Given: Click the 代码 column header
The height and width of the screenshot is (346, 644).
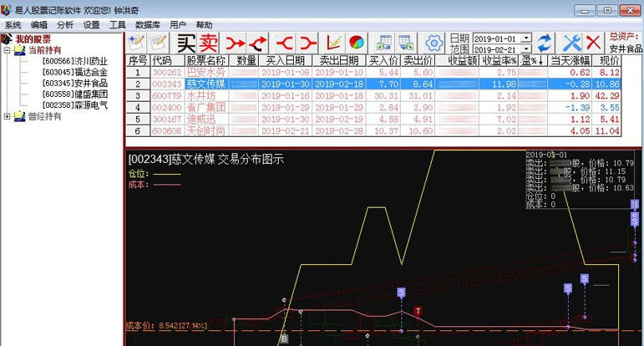Looking at the screenshot, I should pos(167,61).
